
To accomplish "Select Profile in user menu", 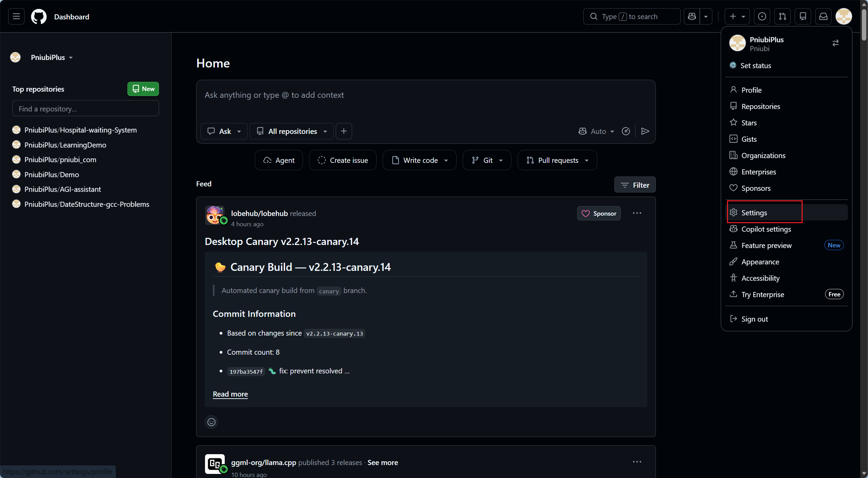I will [x=787, y=90].
